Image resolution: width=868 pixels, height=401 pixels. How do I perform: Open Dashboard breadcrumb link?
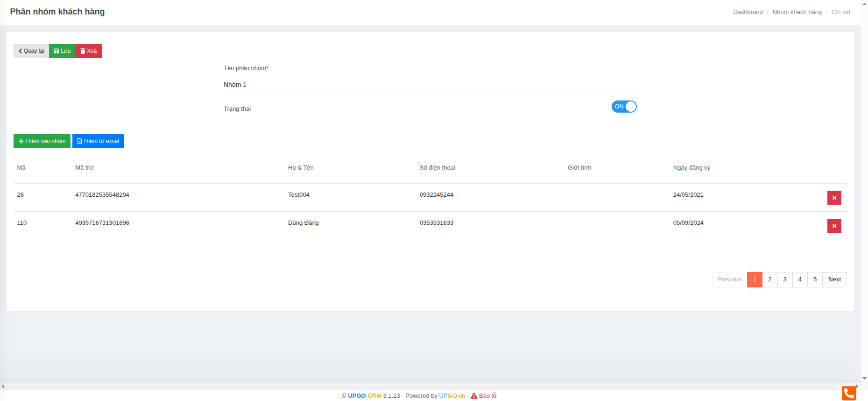[748, 12]
